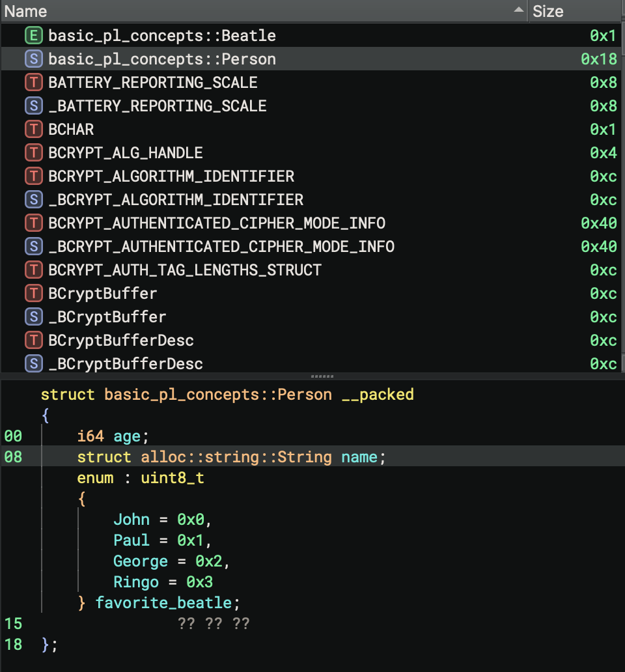Click the enum icon beside basic_pl_concepts::Beatle
625x672 pixels.
33,36
